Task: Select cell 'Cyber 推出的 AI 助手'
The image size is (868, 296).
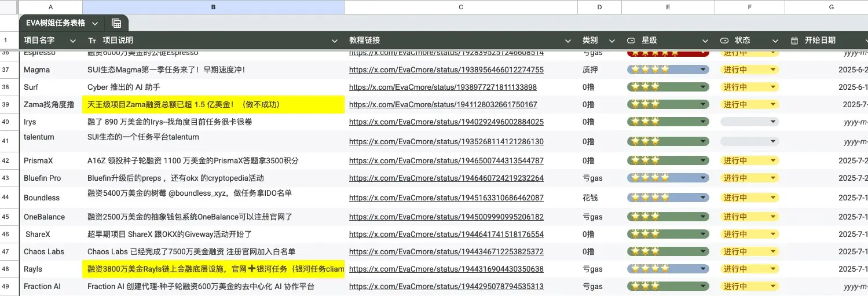Action: pos(214,87)
